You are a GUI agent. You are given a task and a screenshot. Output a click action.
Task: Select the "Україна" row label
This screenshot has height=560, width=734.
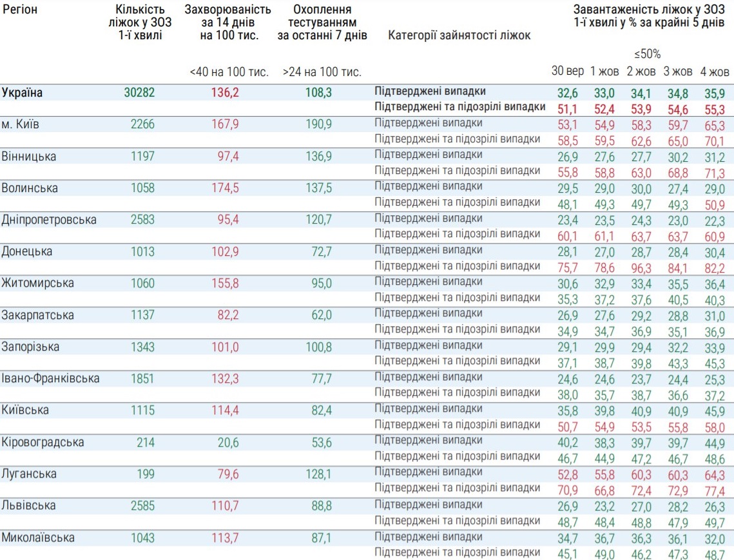pyautogui.click(x=22, y=93)
